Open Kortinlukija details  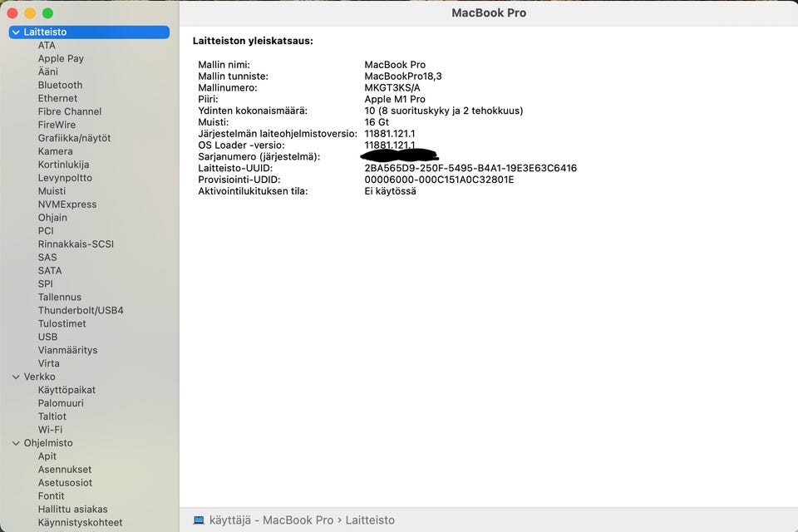click(64, 165)
